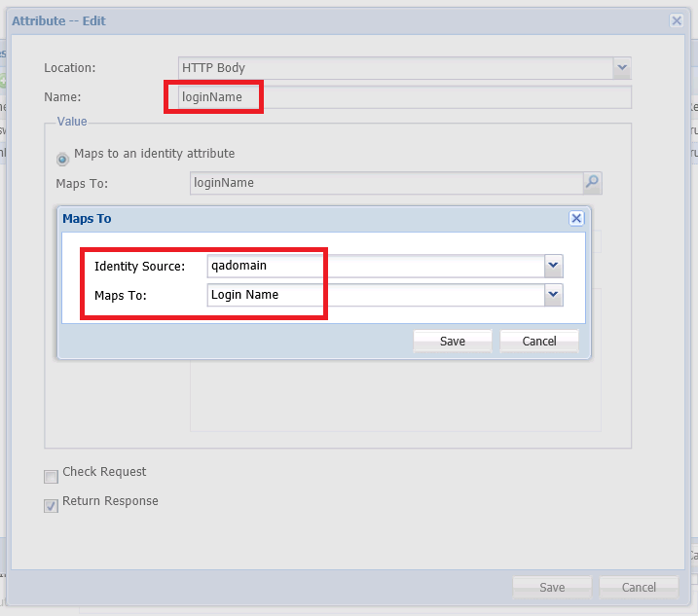Click the Maps To field showing Login Name

[x=375, y=295]
